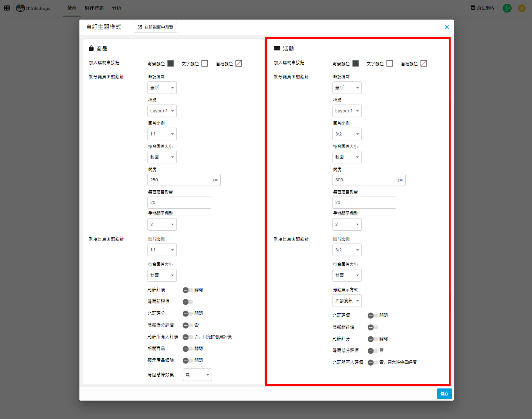Click the 商品 shopping bag icon
The width and height of the screenshot is (532, 419).
coord(91,48)
